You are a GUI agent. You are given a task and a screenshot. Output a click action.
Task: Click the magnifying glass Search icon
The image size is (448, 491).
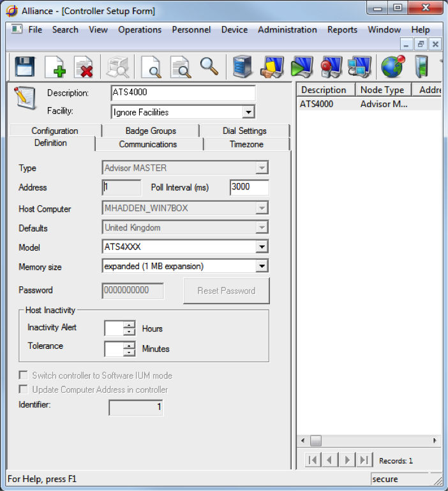click(209, 66)
